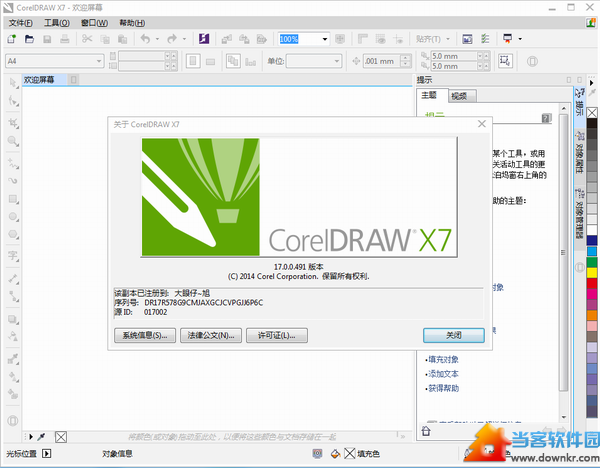Viewport: 600px width, 468px height.
Task: Click the License button
Action: tap(277, 336)
